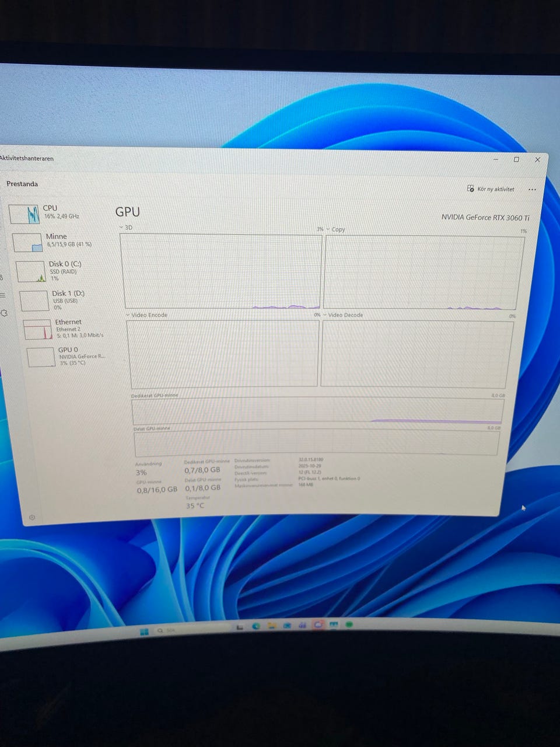This screenshot has height=747, width=560.
Task: Click the Delat GPU-minne graph
Action: pos(317,444)
